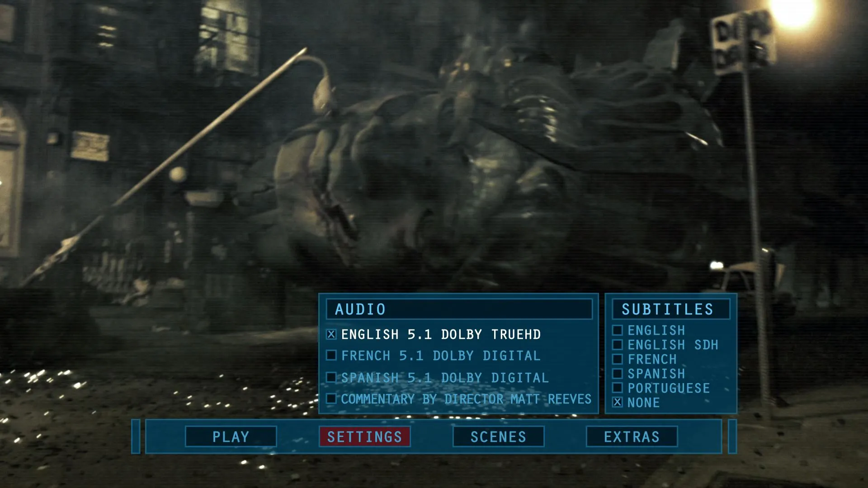Image resolution: width=868 pixels, height=488 pixels.
Task: Check the English subtitles box
Action: [618, 330]
